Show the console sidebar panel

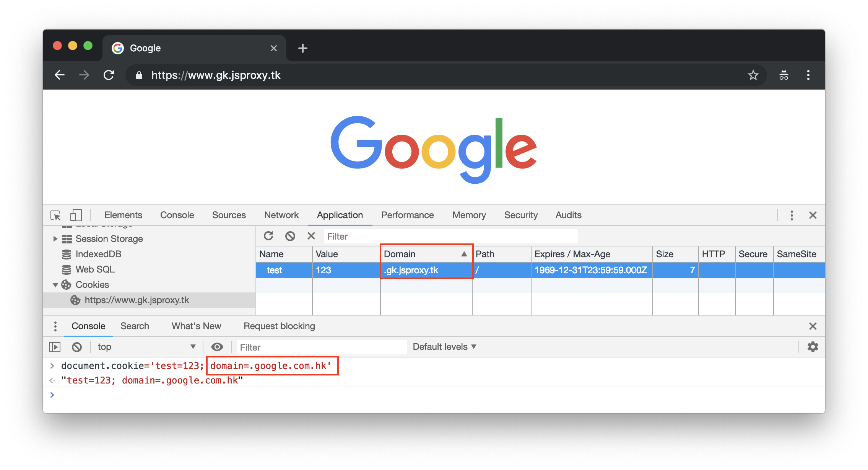pos(55,347)
